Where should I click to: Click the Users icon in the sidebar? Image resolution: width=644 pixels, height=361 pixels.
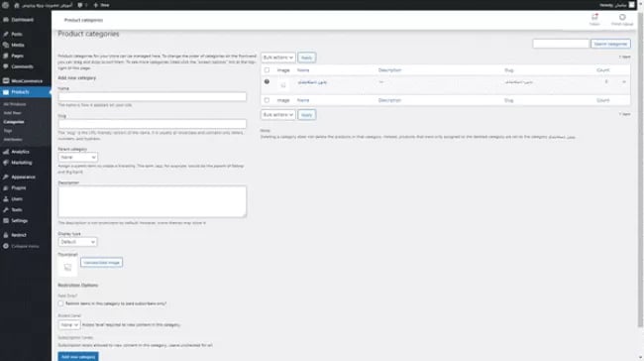pos(6,199)
